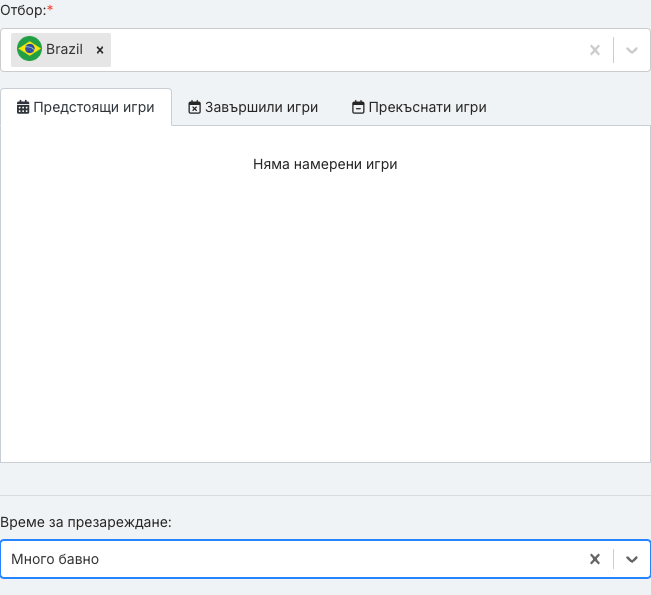Remove the Brazil team chip
This screenshot has width=651, height=595.
tap(100, 50)
